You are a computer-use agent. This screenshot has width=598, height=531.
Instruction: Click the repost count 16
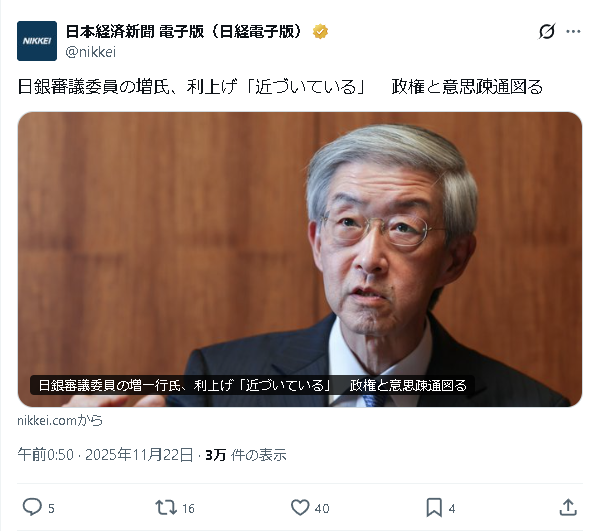[188, 508]
